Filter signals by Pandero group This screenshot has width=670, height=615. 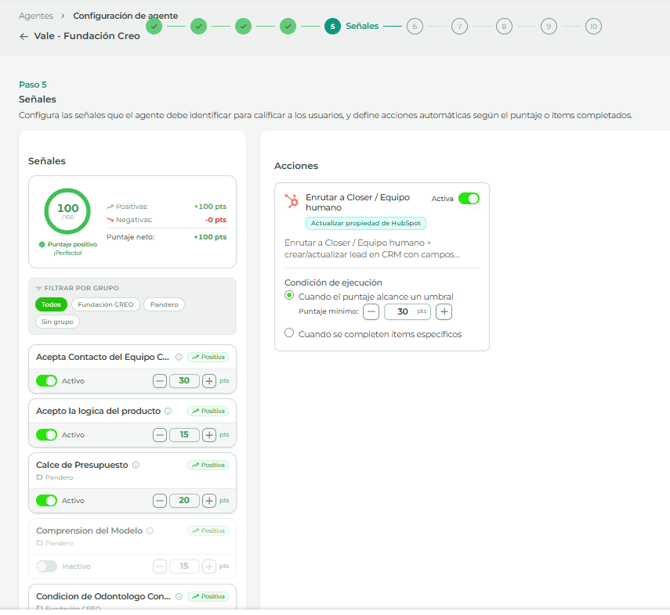click(164, 304)
